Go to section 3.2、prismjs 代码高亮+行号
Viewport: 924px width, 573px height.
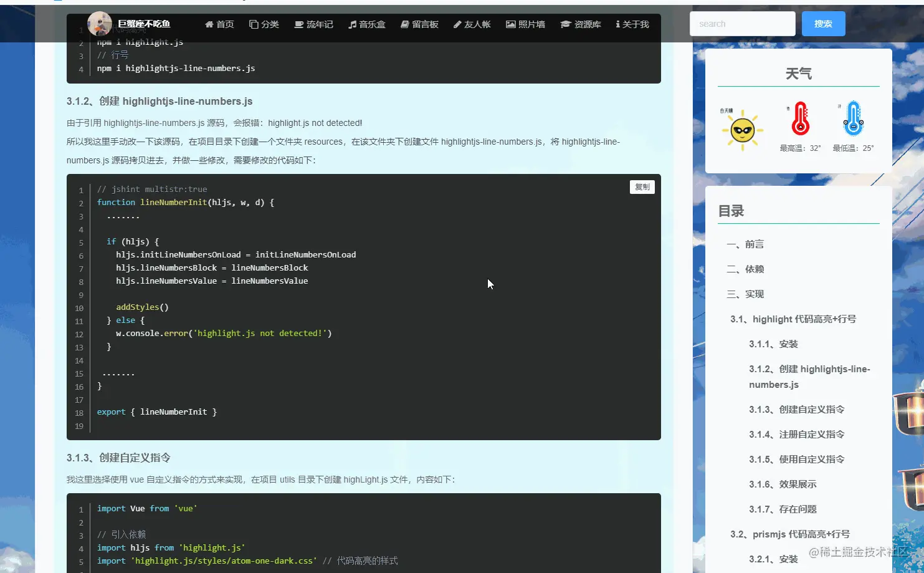coord(790,534)
